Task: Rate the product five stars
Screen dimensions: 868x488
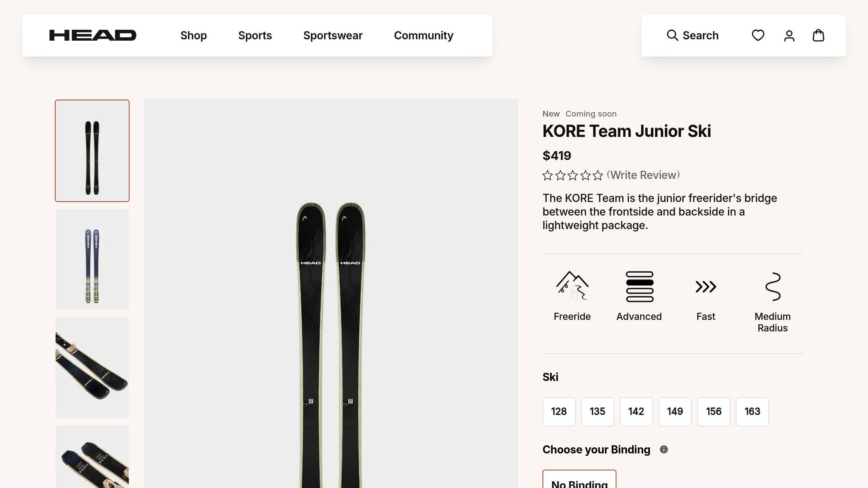Action: point(598,175)
